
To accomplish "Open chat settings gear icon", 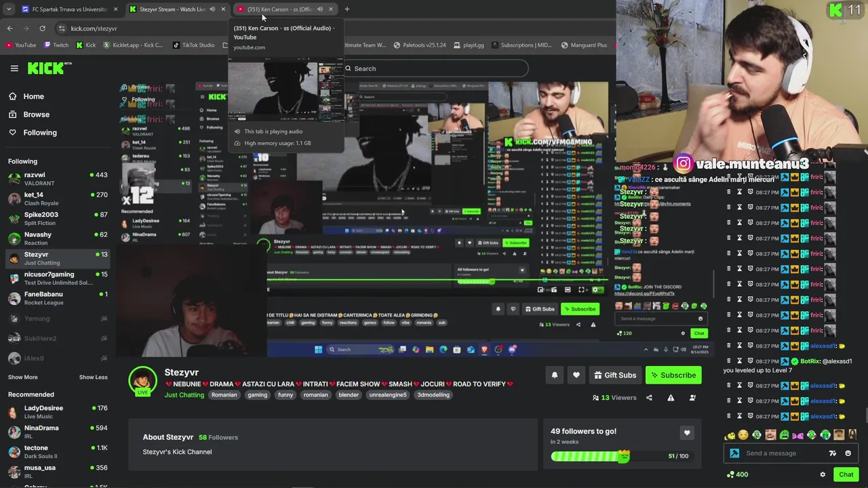I will [x=823, y=474].
